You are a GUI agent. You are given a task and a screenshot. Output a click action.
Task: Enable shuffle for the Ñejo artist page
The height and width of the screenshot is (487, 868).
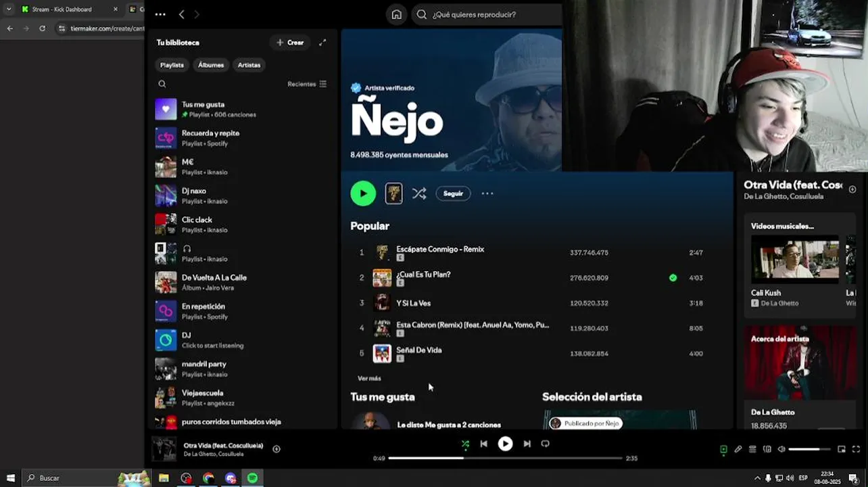[x=419, y=193]
